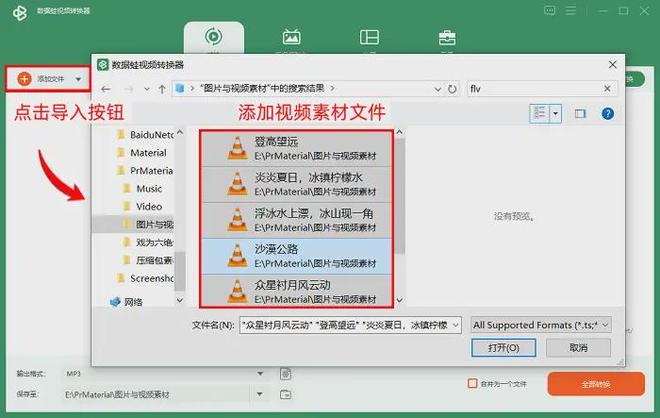Select the 图片与视频 folder in tree

tap(148, 224)
